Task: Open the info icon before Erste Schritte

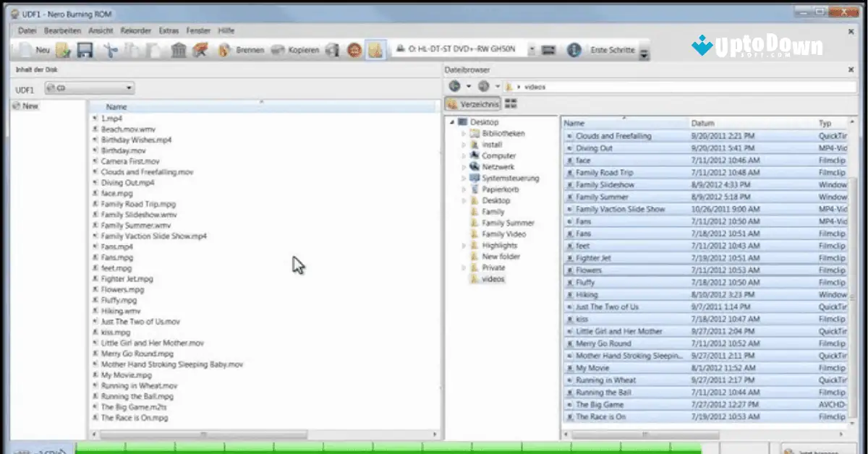Action: [573, 50]
